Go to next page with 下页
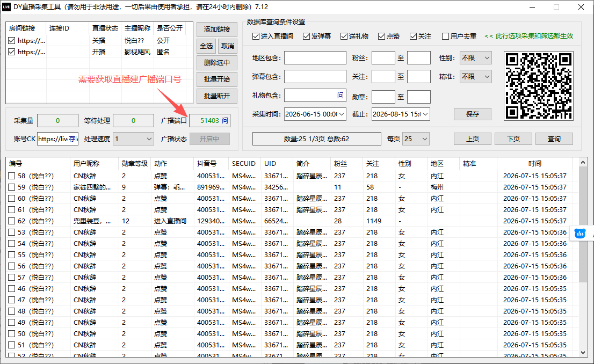Screen dimensions: 594x364 pos(513,139)
